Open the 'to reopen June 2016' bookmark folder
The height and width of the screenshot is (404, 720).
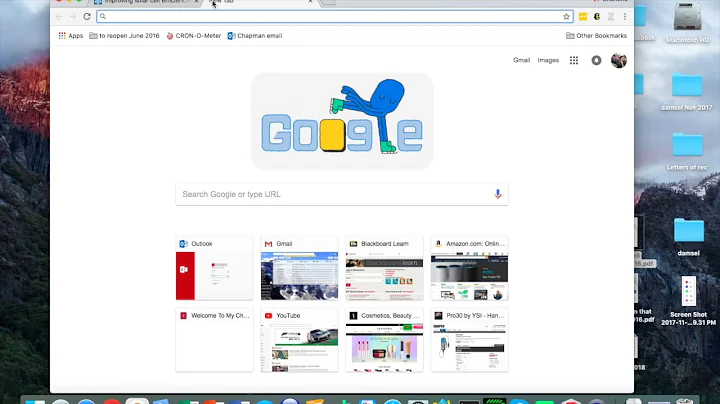pyautogui.click(x=124, y=36)
